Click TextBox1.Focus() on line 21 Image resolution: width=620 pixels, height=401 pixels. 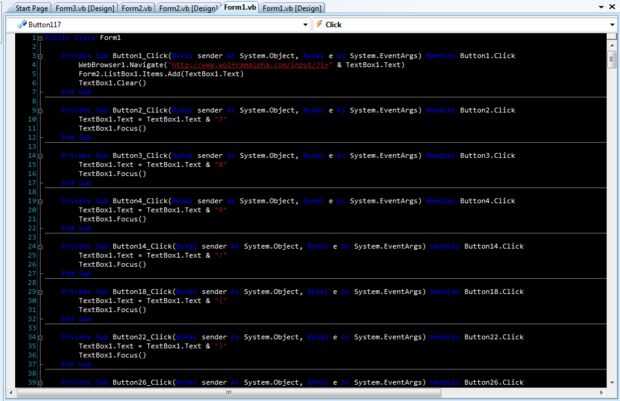(112, 219)
